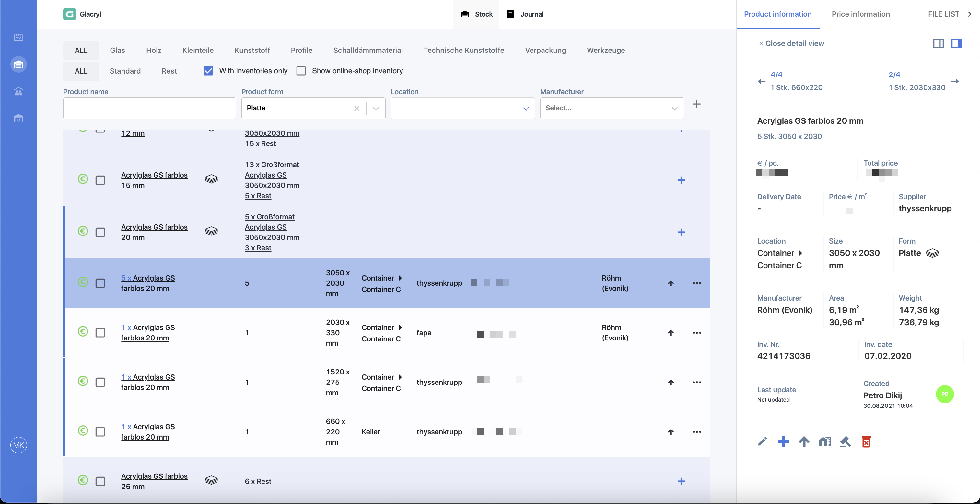Select the Kunststoff category tab
This screenshot has height=504, width=980.
coord(252,50)
